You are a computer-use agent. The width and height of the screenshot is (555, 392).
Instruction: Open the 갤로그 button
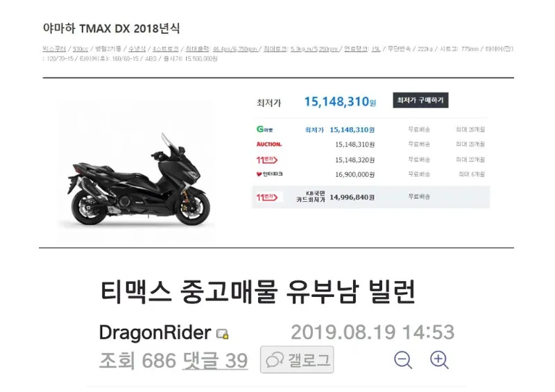[297, 360]
